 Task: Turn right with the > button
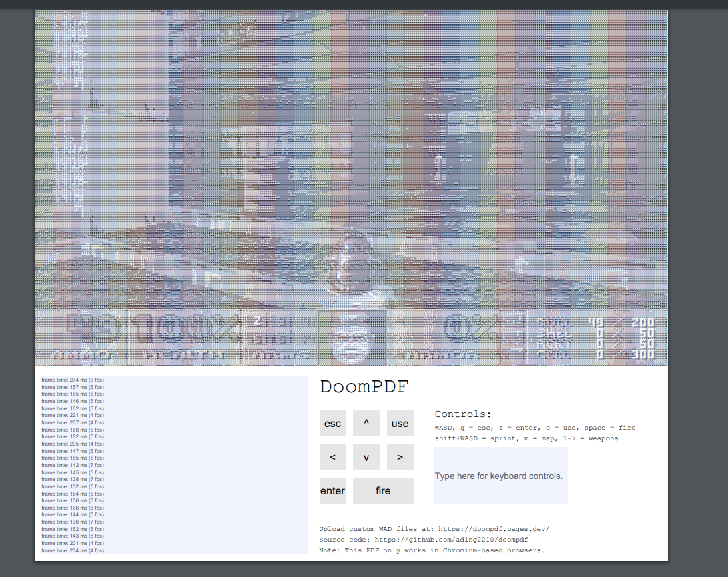pos(400,457)
